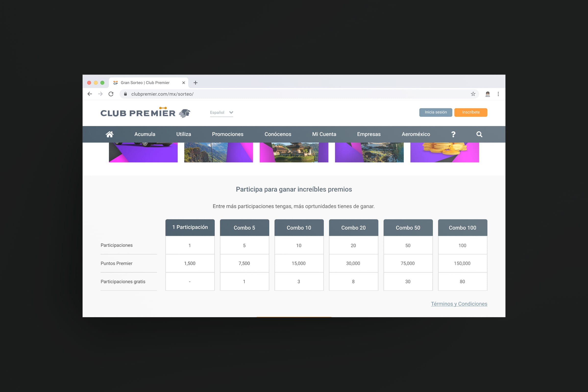This screenshot has width=588, height=392.
Task: Click the Gran Sorteo tab favicon
Action: pos(115,83)
